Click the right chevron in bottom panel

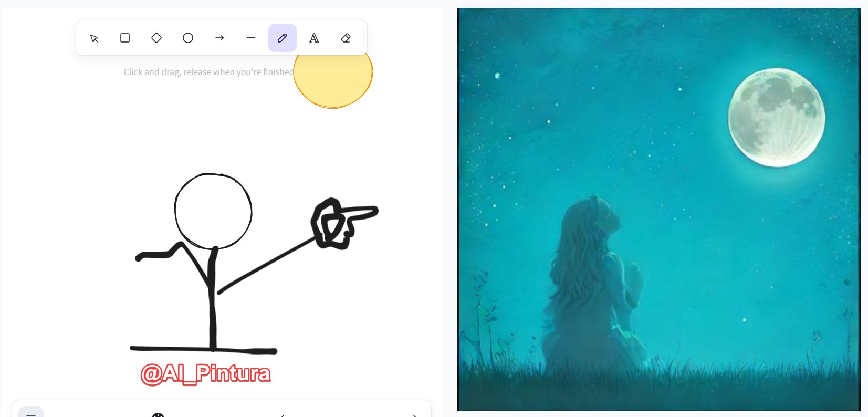415,415
